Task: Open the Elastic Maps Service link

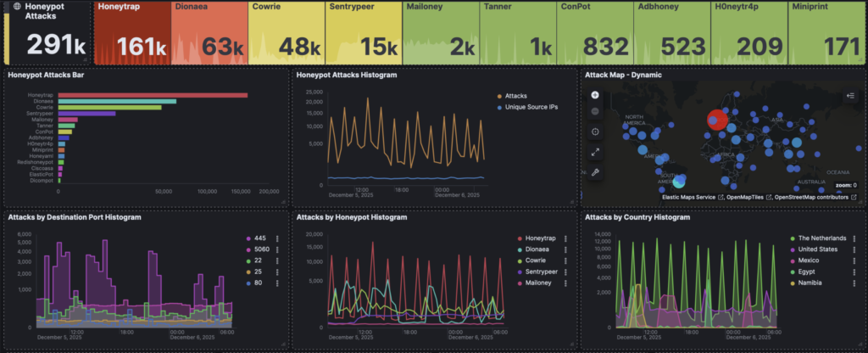Action: 687,198
